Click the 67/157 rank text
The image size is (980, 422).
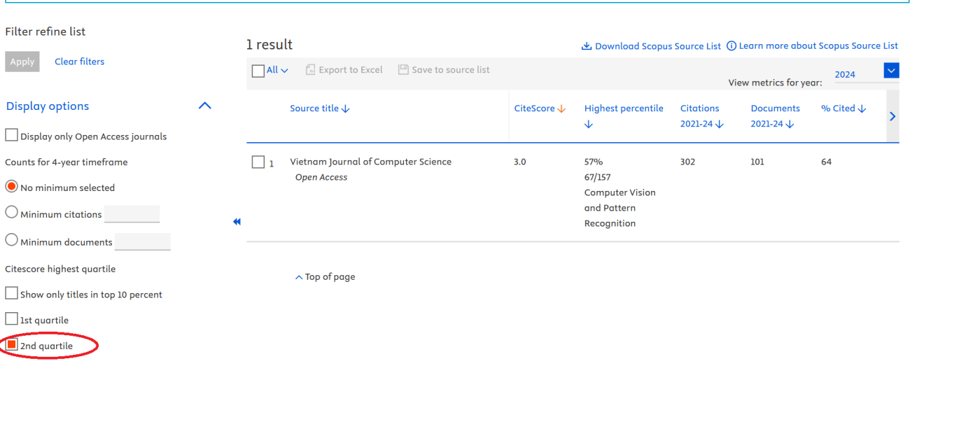pos(598,177)
